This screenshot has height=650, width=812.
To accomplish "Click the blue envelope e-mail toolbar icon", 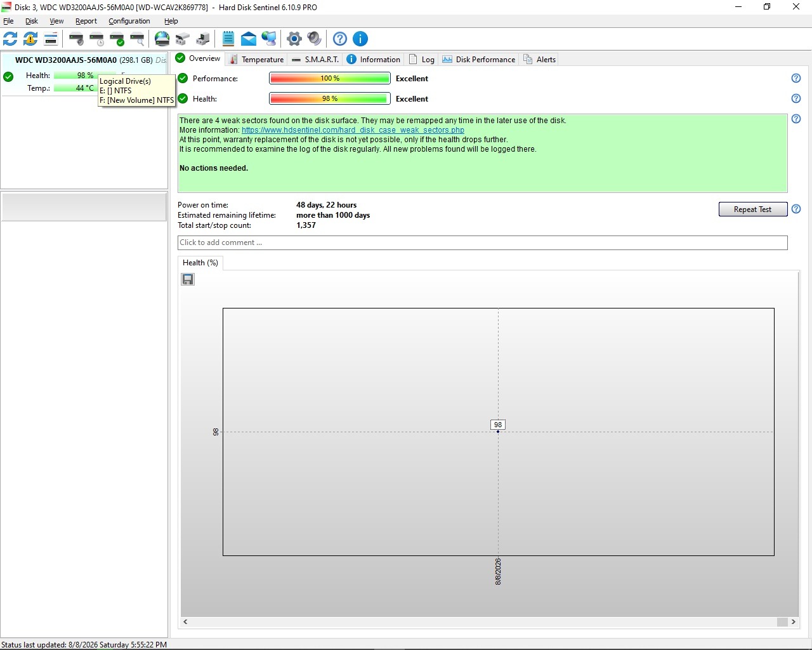I will [x=249, y=39].
